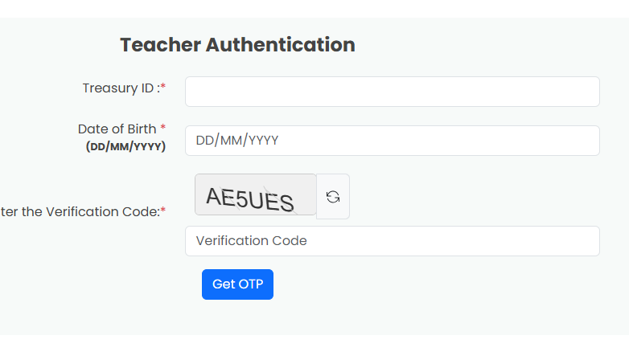Focus the Treasury ID text field
Image resolution: width=629 pixels, height=364 pixels.
pos(392,92)
